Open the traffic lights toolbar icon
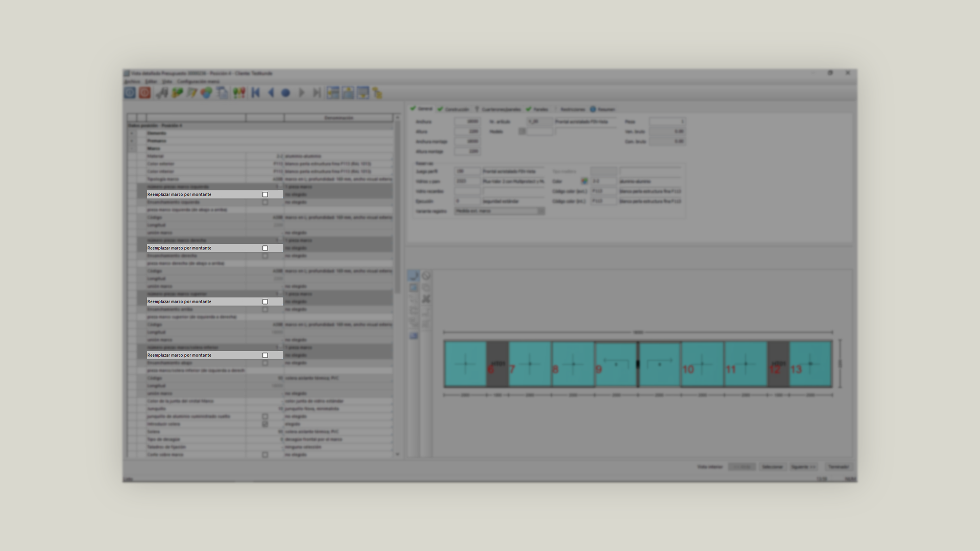 pos(239,93)
